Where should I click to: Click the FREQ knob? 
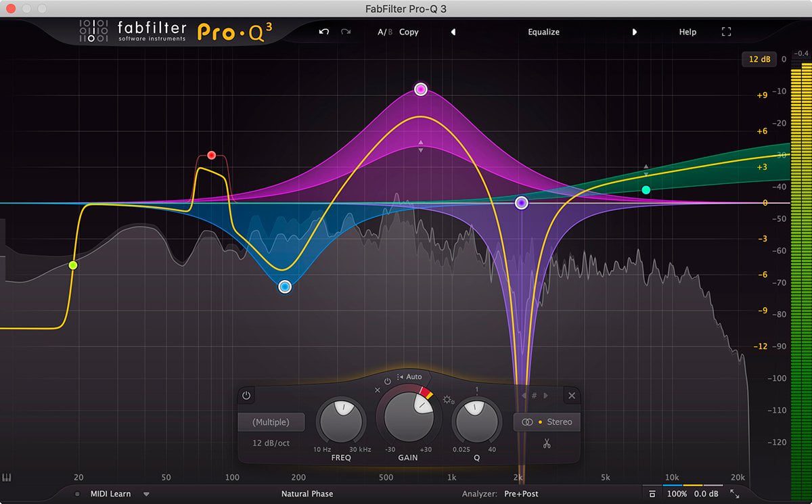click(341, 421)
